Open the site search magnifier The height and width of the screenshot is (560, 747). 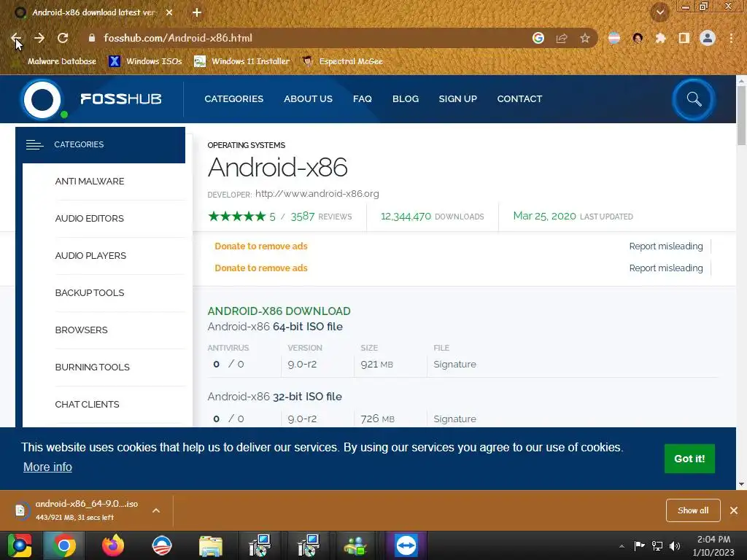pyautogui.click(x=694, y=99)
